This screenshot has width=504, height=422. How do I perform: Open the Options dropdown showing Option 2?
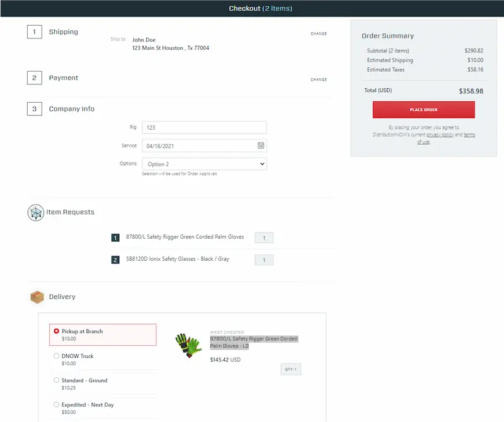[x=204, y=164]
